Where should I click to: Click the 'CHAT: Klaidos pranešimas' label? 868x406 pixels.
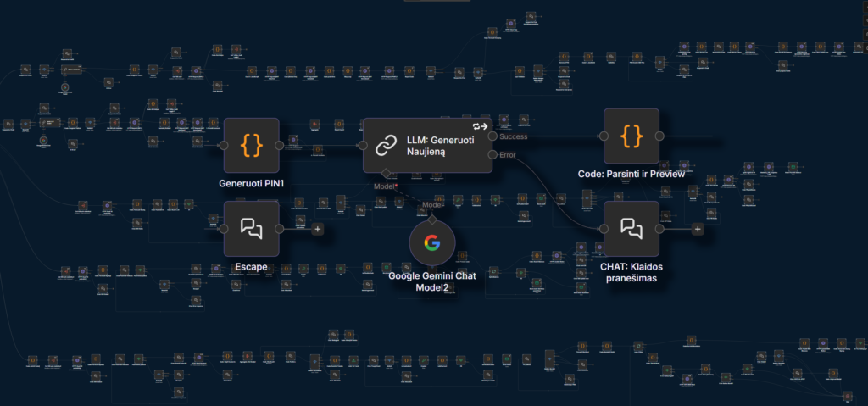coord(632,273)
